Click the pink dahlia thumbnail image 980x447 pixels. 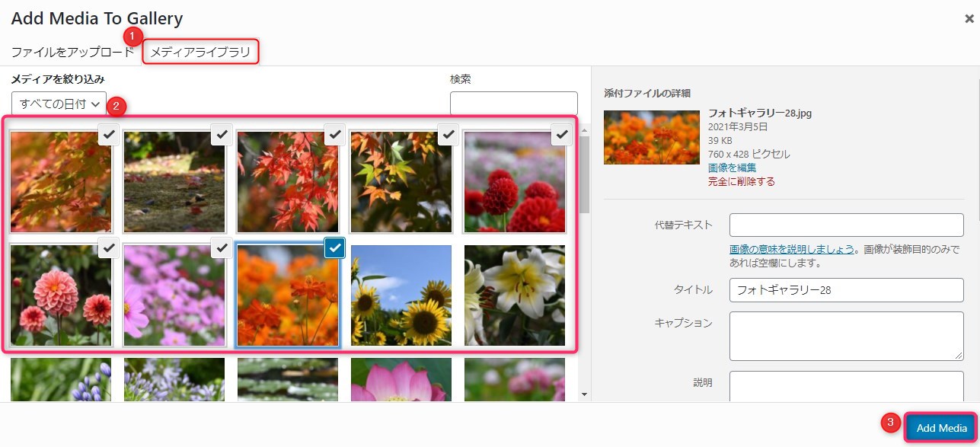point(61,295)
